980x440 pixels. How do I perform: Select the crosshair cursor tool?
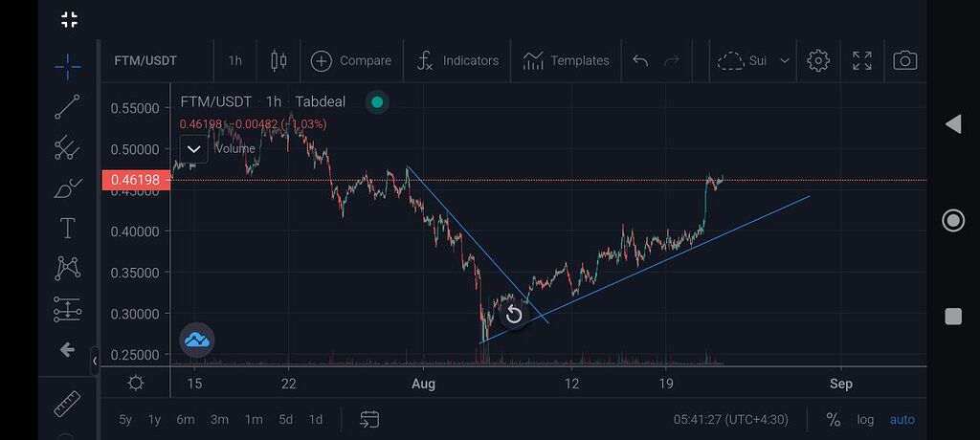click(x=67, y=66)
